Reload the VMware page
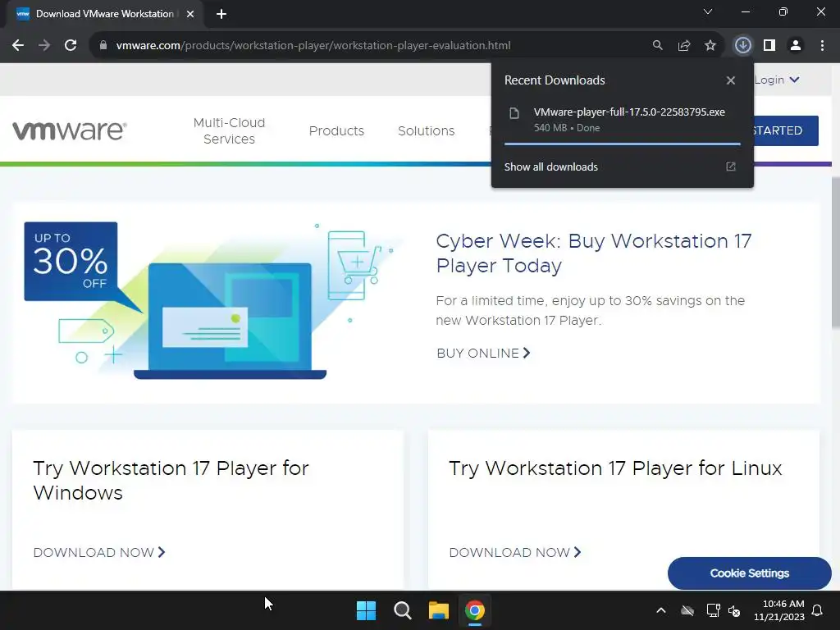The width and height of the screenshot is (840, 630). pos(71,46)
